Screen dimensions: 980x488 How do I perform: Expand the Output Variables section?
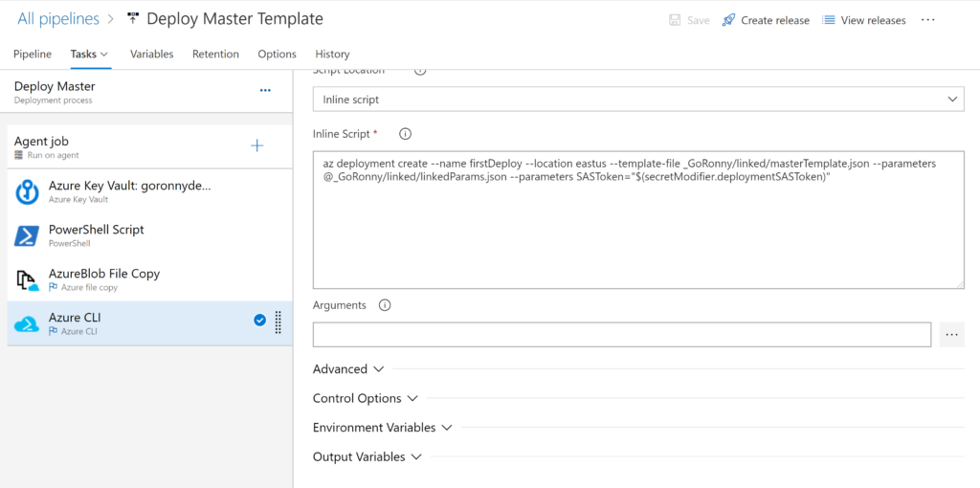pyautogui.click(x=367, y=457)
